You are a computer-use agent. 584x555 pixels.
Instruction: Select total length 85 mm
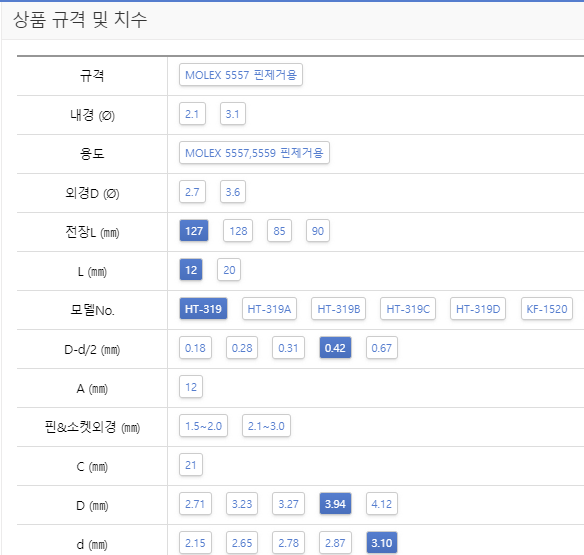(279, 231)
